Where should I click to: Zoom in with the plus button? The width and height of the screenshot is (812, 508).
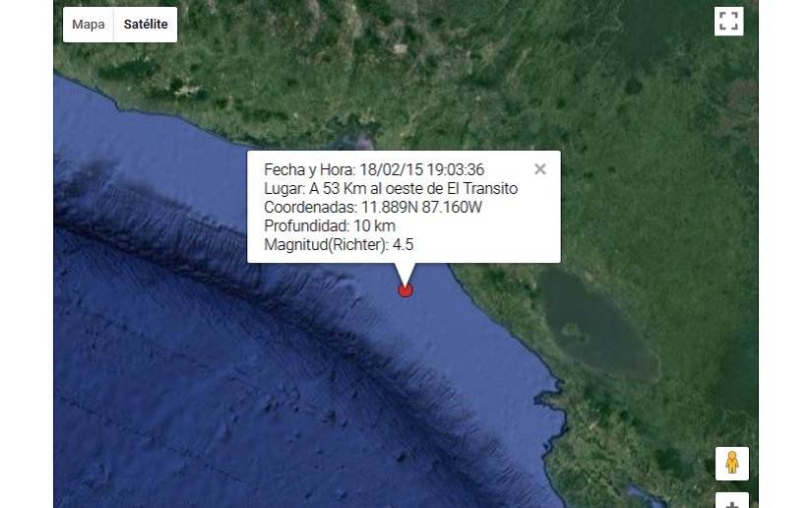(x=731, y=502)
